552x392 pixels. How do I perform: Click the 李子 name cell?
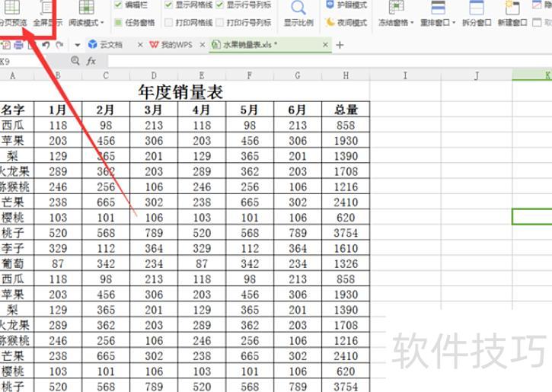coord(17,248)
